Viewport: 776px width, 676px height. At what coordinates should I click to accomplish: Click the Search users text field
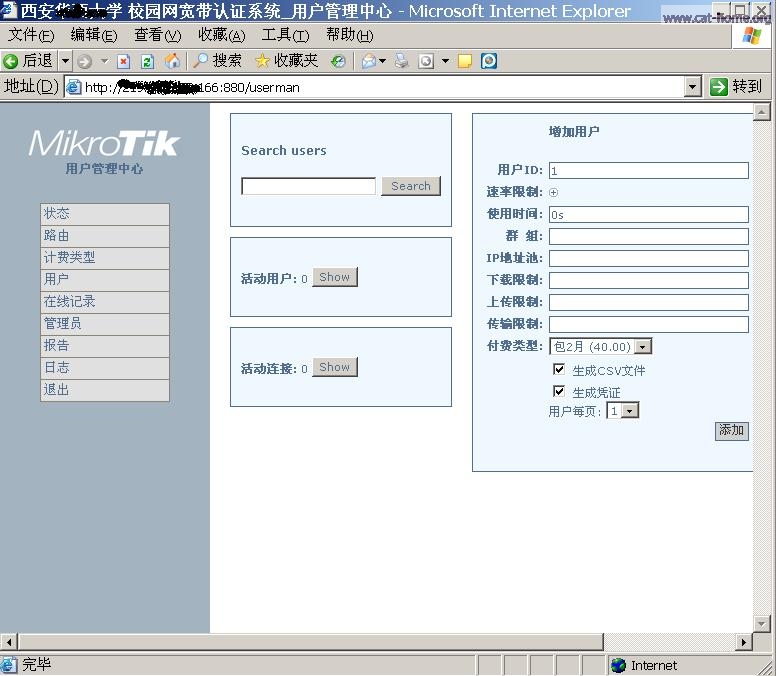308,186
